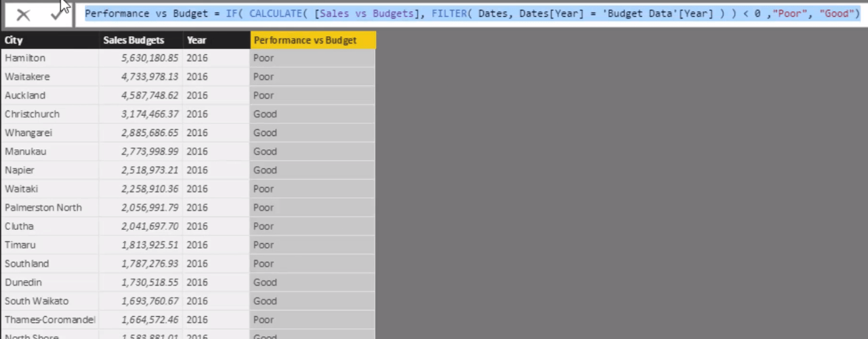This screenshot has width=868, height=339.
Task: Click the Thames-Coromandel city cell
Action: click(x=50, y=320)
